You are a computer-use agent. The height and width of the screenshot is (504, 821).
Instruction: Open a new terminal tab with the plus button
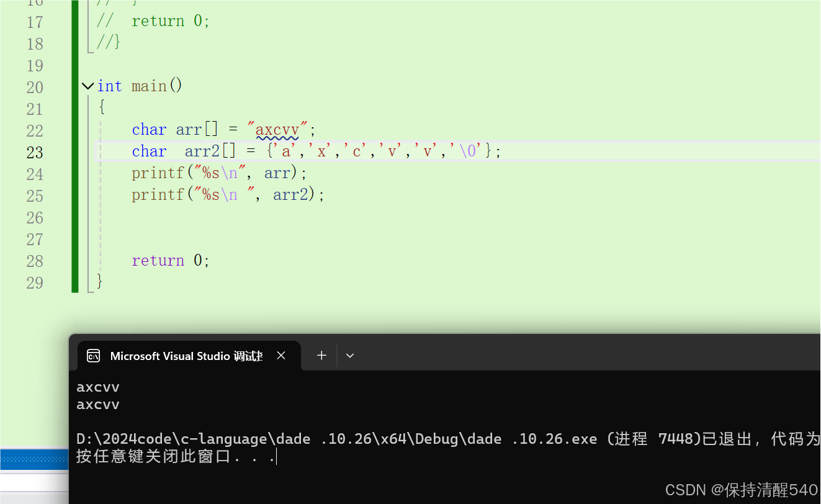[x=321, y=355]
